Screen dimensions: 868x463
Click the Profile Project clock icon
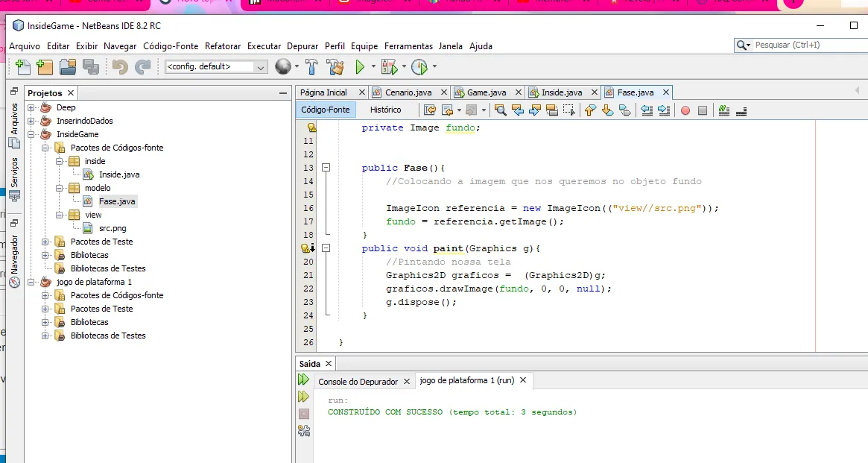pyautogui.click(x=419, y=67)
